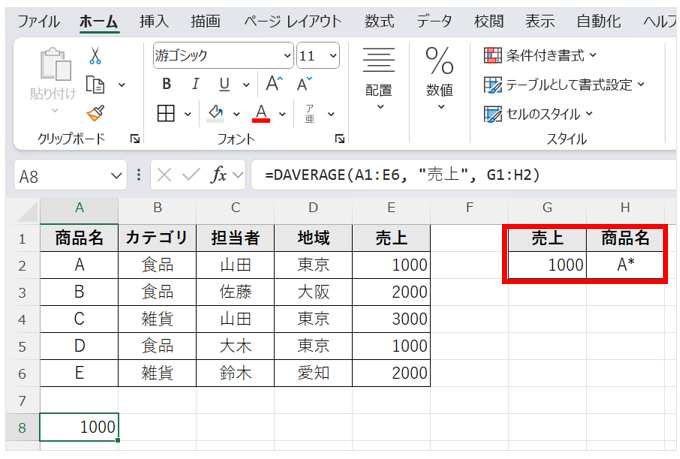Select the cell containing 愛知
This screenshot has width=680, height=459.
point(314,373)
